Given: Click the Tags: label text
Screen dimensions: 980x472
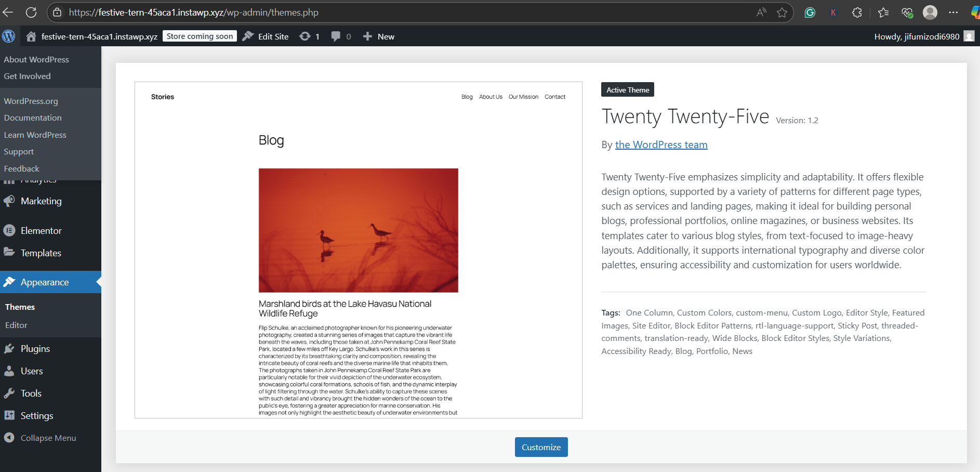Looking at the screenshot, I should click(611, 312).
